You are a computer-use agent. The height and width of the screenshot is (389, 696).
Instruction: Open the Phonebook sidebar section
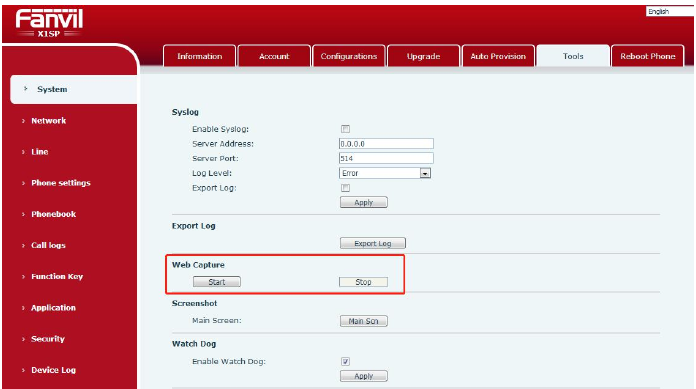(x=54, y=214)
